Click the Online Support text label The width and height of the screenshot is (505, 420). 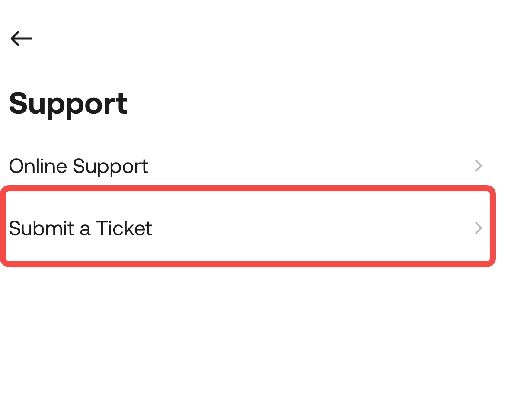click(79, 167)
